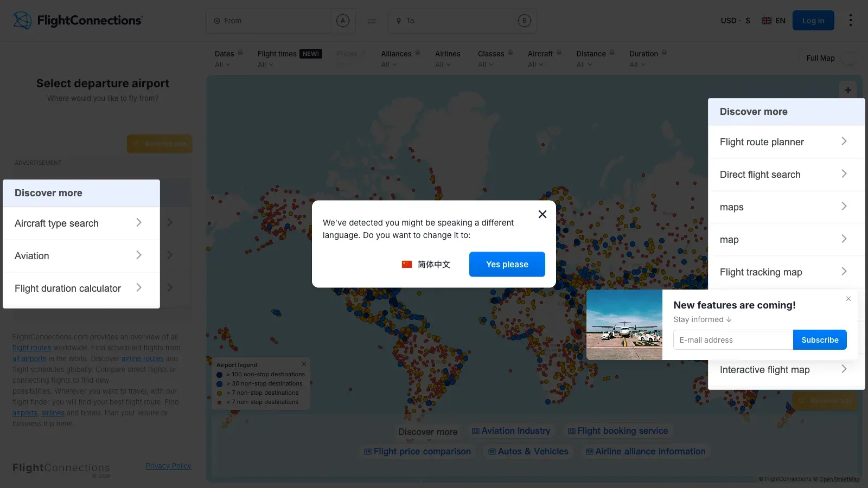Open Interactive flight map item

pos(786,370)
